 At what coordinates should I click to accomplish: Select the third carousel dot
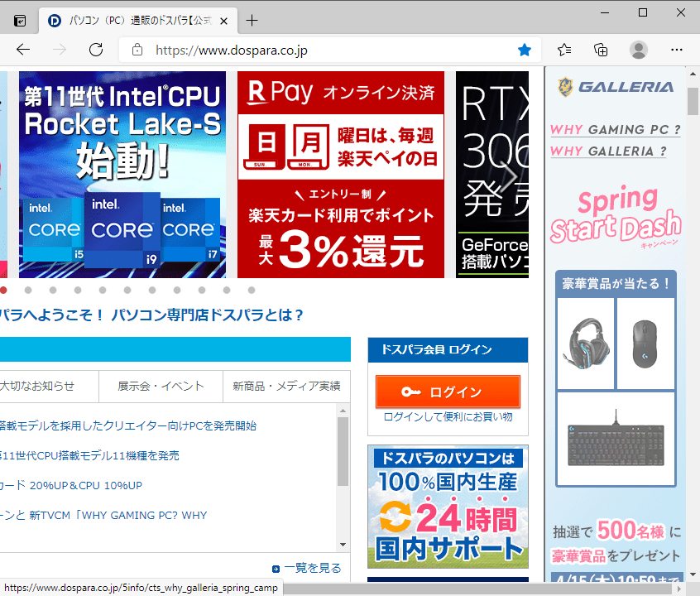tap(53, 291)
